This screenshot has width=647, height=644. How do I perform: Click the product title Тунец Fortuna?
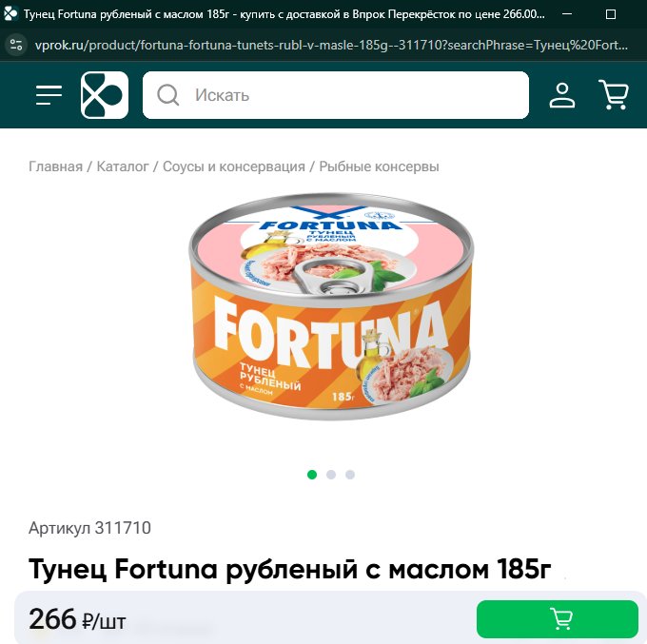point(289,569)
